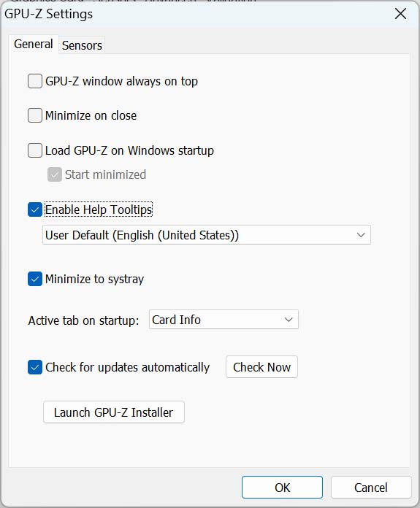The image size is (420, 508).
Task: Select the General tab
Action: click(34, 44)
